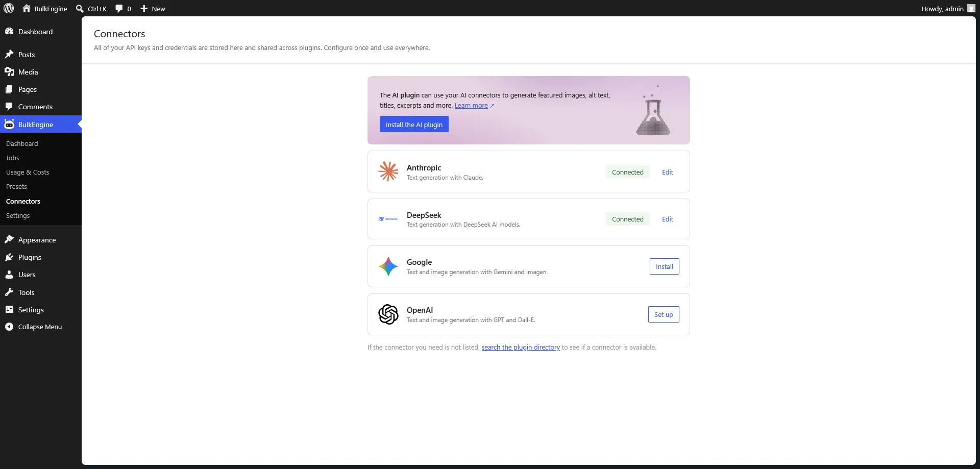Viewport: 980px width, 469px height.
Task: Click 'Text generation with Claude.' description
Action: point(445,178)
